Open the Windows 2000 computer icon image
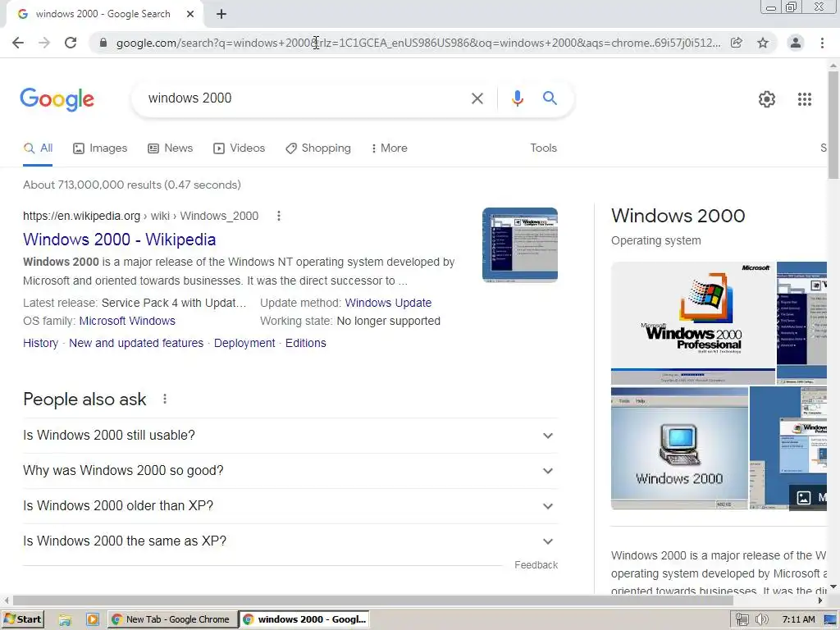 [679, 448]
